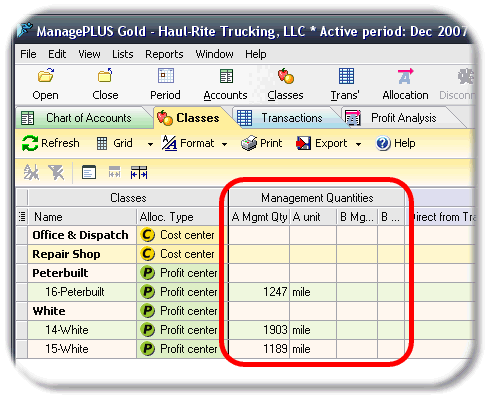Click empty B Mgmt cell for 14-White
The image size is (492, 403).
tap(357, 330)
